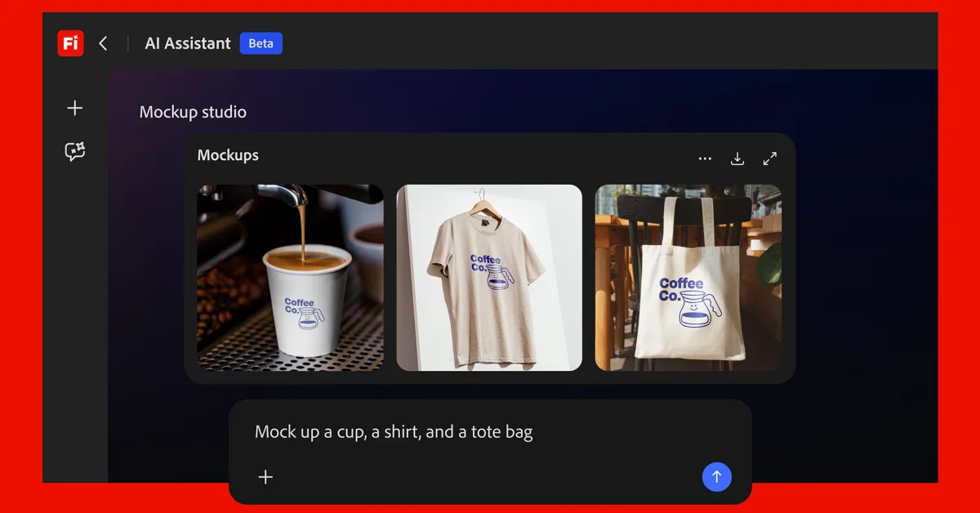Viewport: 980px width, 513px height.
Task: Open feedback via the chat sparkle icon
Action: 74,151
